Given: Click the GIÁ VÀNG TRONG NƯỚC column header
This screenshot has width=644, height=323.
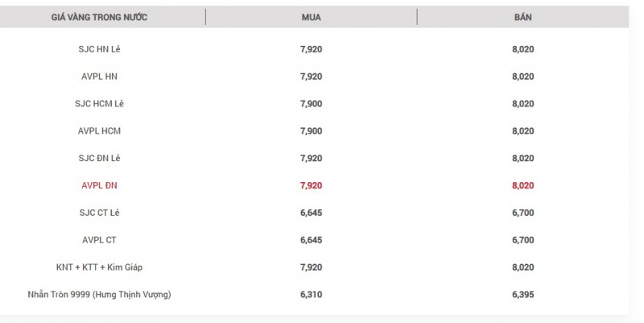Looking at the screenshot, I should tap(100, 17).
